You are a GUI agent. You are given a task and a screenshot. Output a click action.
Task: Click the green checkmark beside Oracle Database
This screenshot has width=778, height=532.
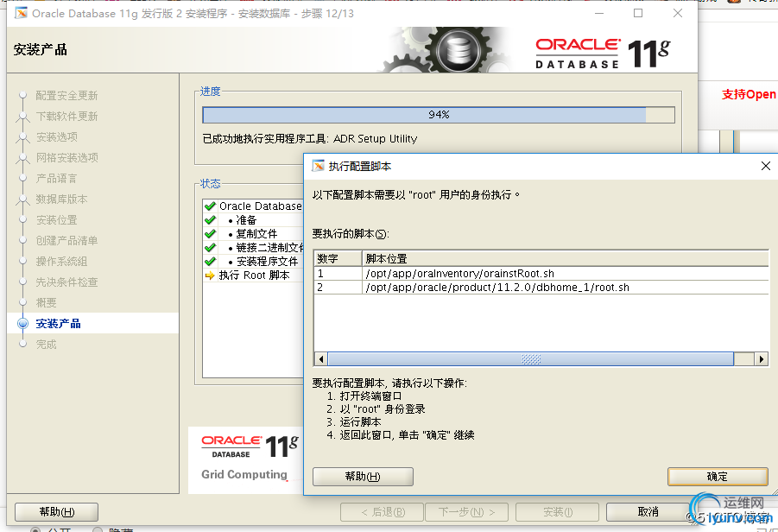pyautogui.click(x=211, y=206)
